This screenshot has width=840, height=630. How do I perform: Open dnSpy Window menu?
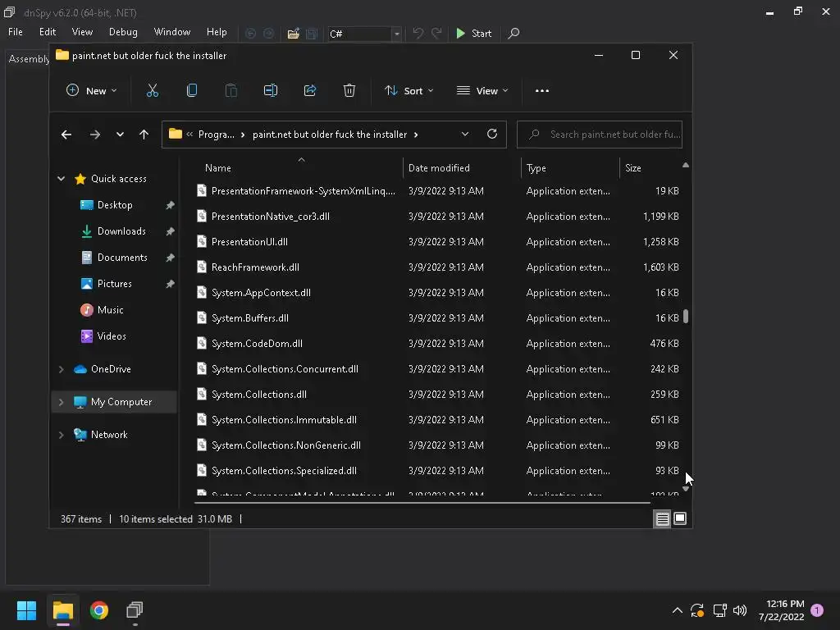[x=172, y=32]
